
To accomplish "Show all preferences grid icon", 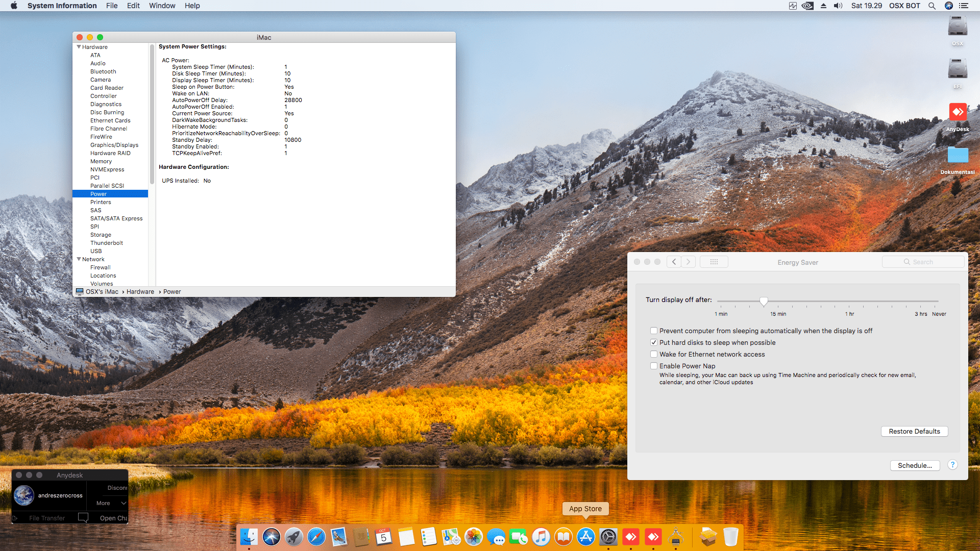I will (x=714, y=262).
